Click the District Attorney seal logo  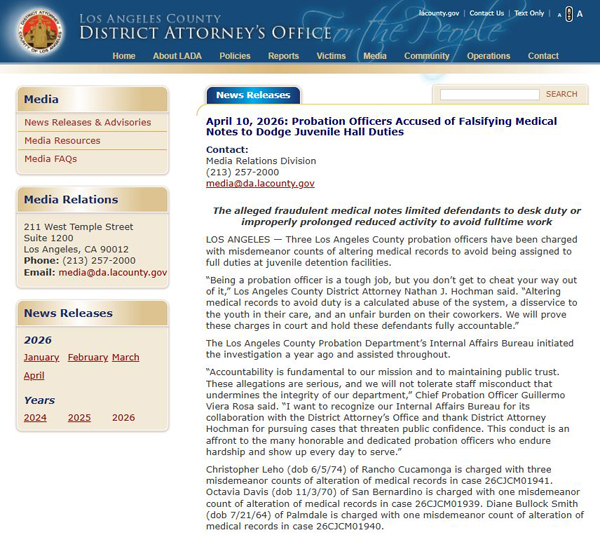point(37,32)
